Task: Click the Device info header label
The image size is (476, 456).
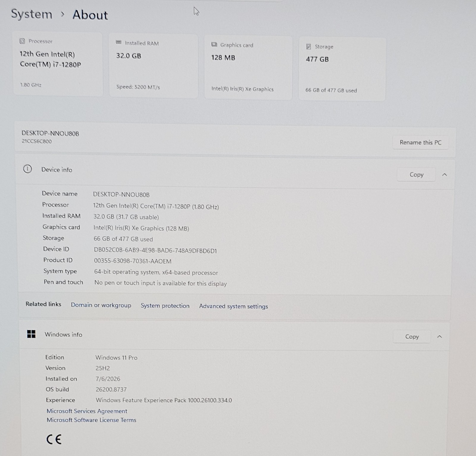Action: click(x=57, y=169)
